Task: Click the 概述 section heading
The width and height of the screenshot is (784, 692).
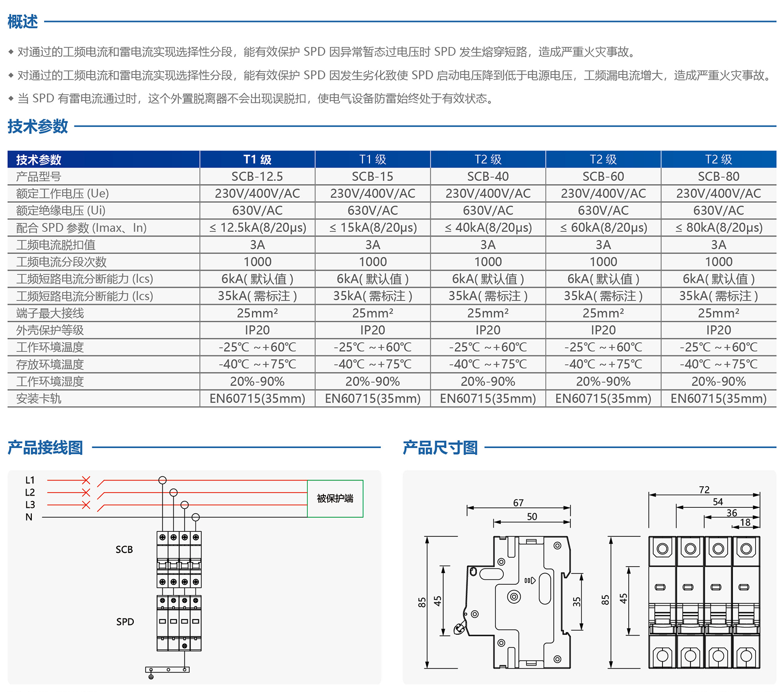Action: [23, 22]
